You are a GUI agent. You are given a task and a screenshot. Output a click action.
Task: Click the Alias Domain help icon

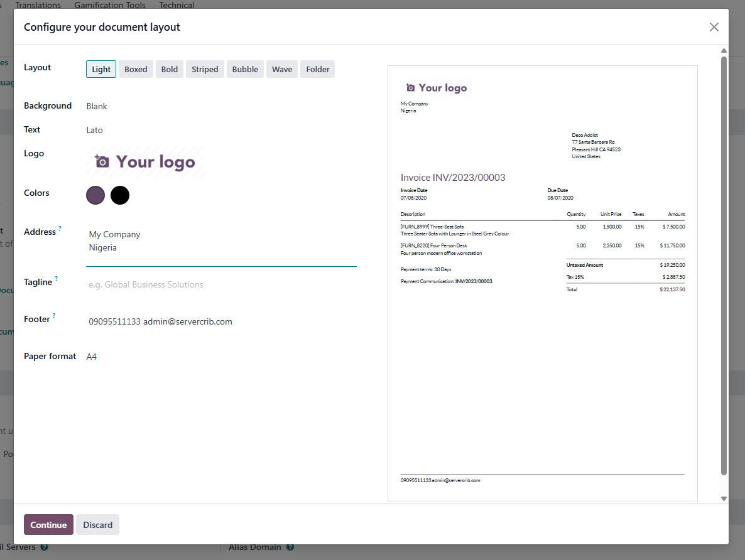(x=290, y=547)
